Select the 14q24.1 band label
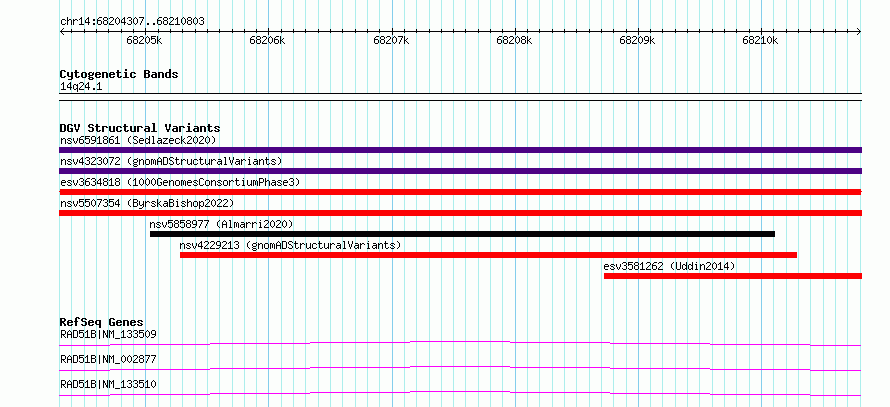The height and width of the screenshot is (407, 890). pyautogui.click(x=81, y=87)
